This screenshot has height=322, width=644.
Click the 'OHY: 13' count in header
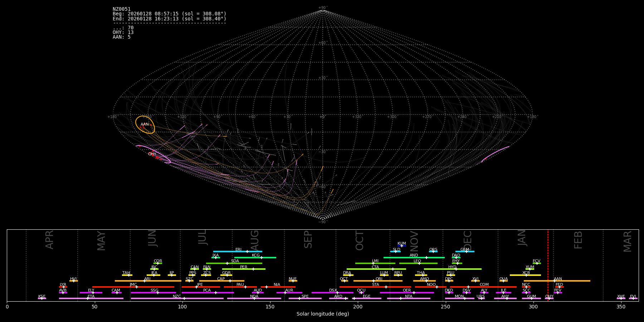coord(123,33)
